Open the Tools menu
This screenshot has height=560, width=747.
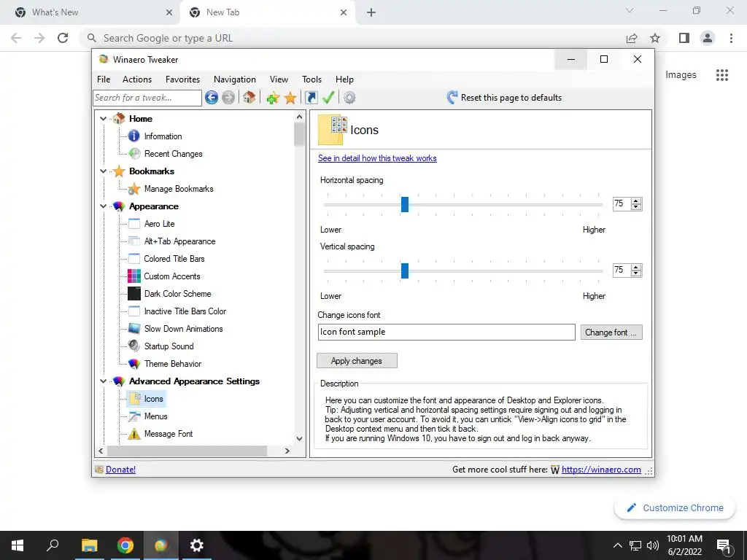(311, 79)
